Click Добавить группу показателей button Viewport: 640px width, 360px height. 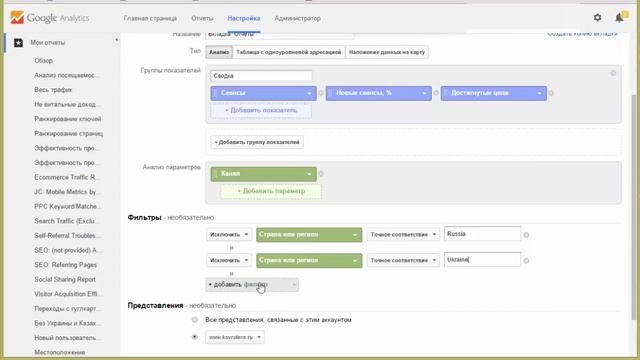pyautogui.click(x=257, y=142)
